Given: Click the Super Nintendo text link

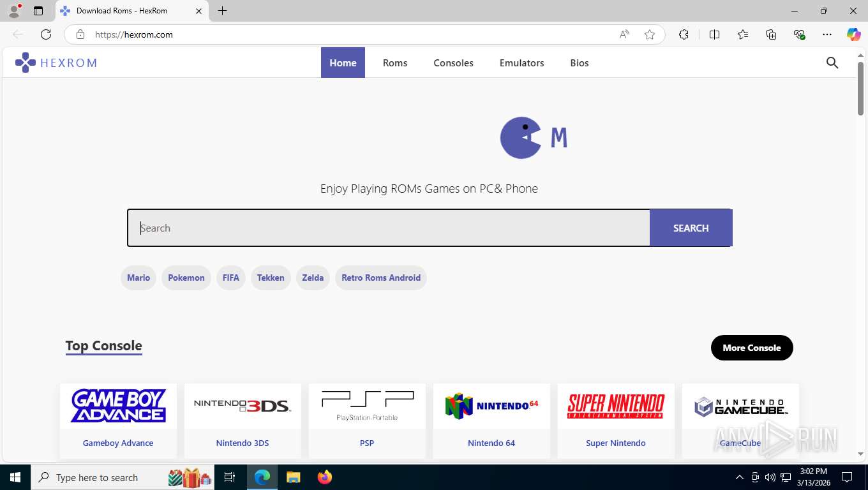Looking at the screenshot, I should (x=616, y=443).
